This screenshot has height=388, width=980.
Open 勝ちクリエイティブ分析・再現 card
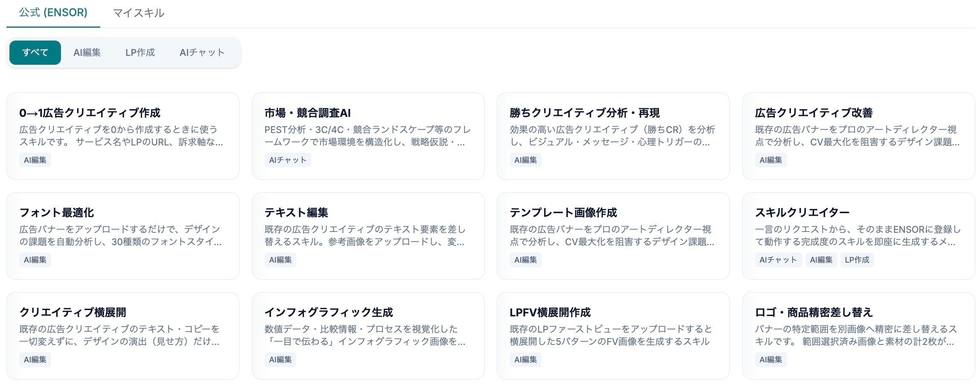(x=613, y=136)
